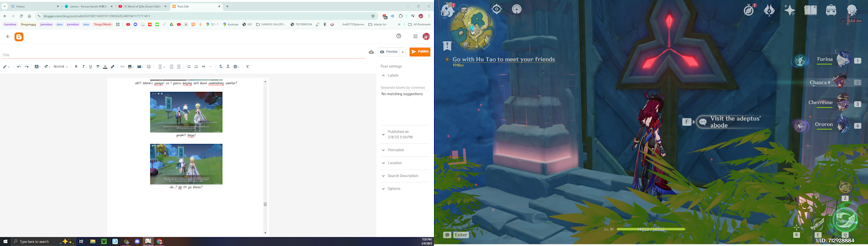Click the insert emoji icon
The image size is (868, 246).
[x=149, y=67]
